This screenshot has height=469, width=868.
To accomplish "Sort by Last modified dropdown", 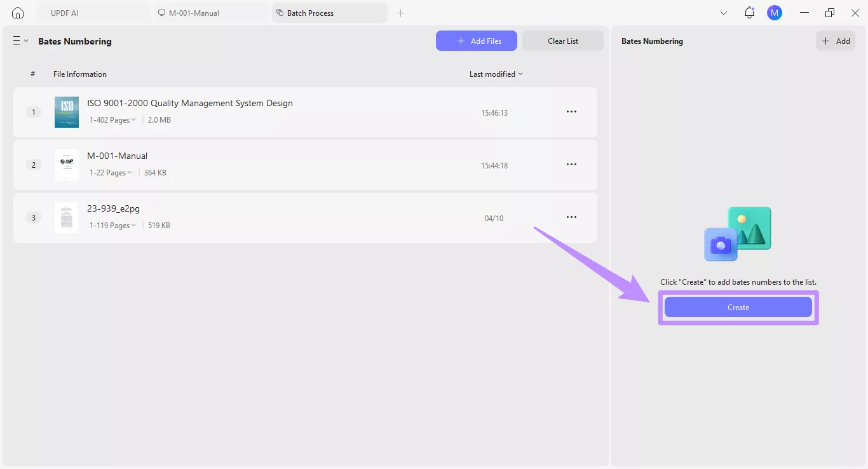I will click(x=496, y=74).
